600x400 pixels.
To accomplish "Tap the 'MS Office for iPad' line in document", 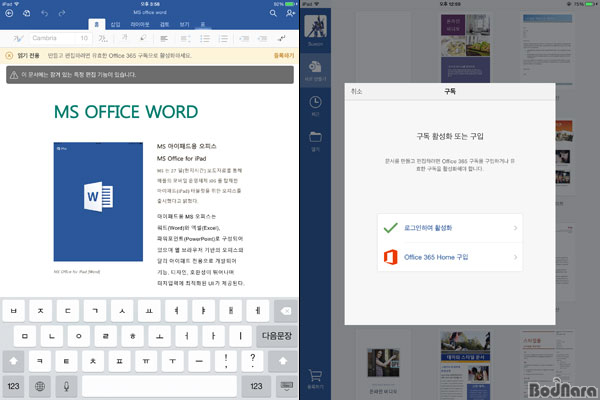I will pos(181,158).
